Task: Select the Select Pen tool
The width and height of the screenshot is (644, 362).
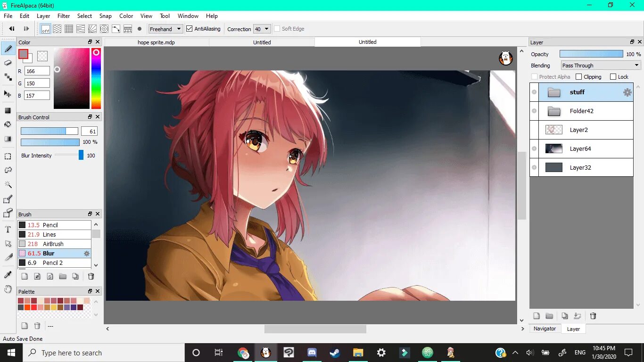Action: 8,199
